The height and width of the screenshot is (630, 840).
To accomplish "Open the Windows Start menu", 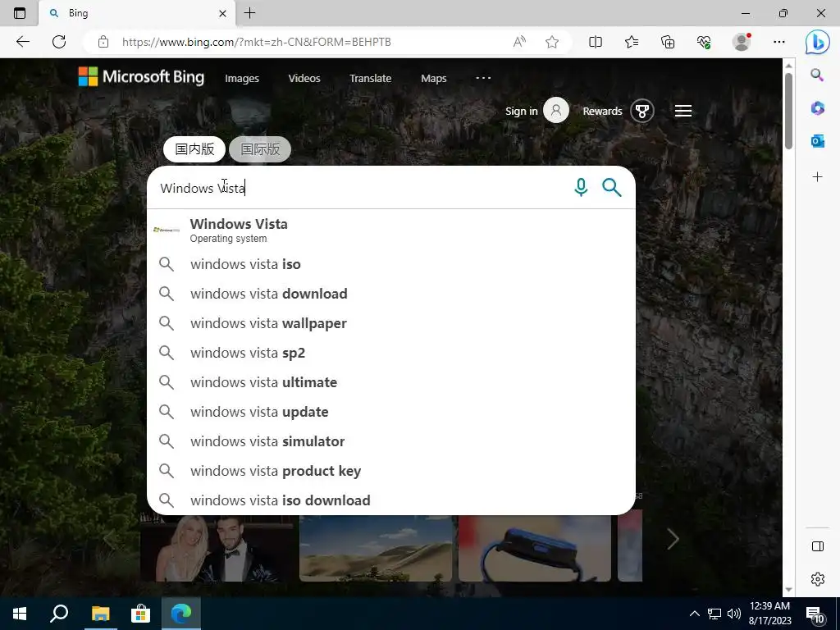I will pos(20,614).
